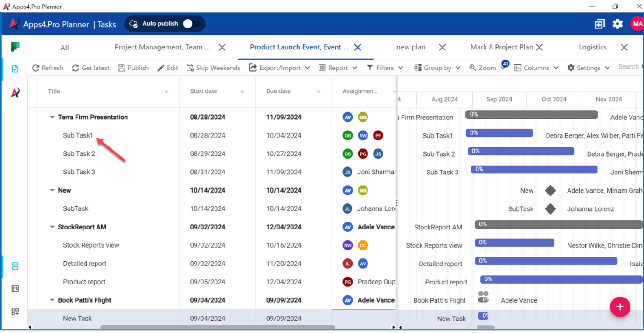
Task: Click the Publish toolbar icon
Action: pos(121,68)
